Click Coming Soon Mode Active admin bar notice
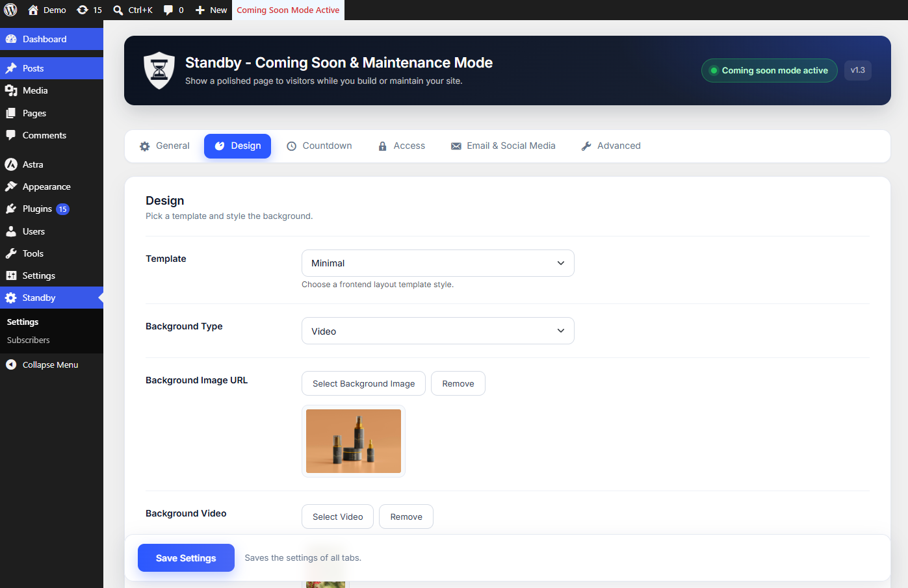Viewport: 908px width, 588px height. pyautogui.click(x=288, y=10)
